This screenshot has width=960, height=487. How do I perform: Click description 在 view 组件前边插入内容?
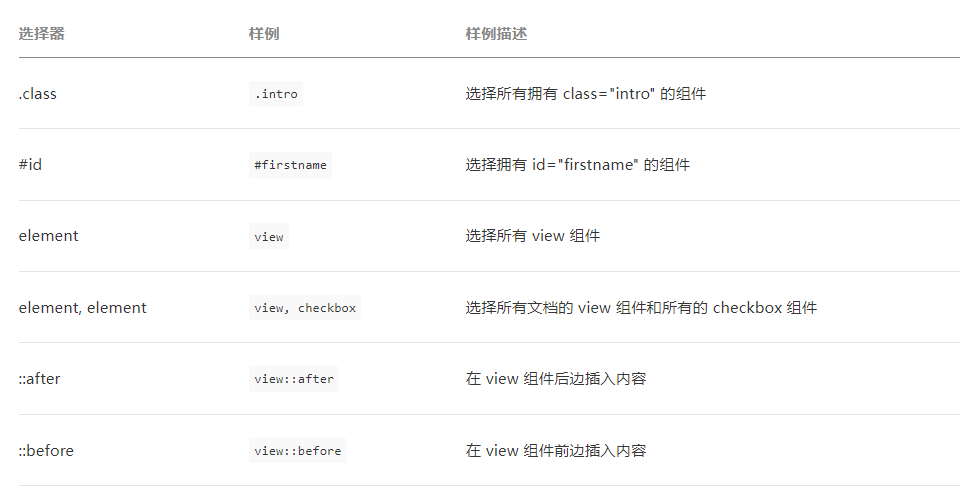coord(556,450)
